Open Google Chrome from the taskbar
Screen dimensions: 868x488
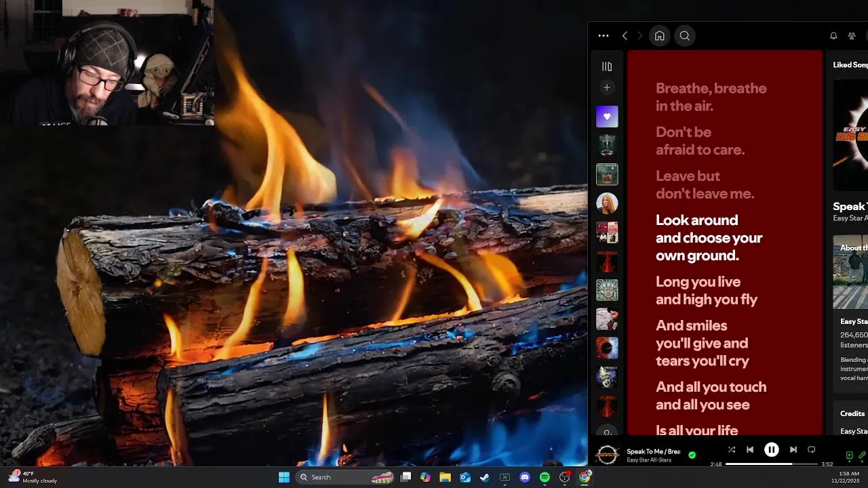(x=585, y=477)
